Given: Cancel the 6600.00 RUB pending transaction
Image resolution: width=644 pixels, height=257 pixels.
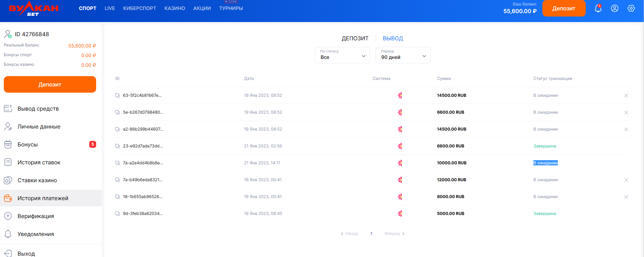Looking at the screenshot, I should click(x=626, y=112).
